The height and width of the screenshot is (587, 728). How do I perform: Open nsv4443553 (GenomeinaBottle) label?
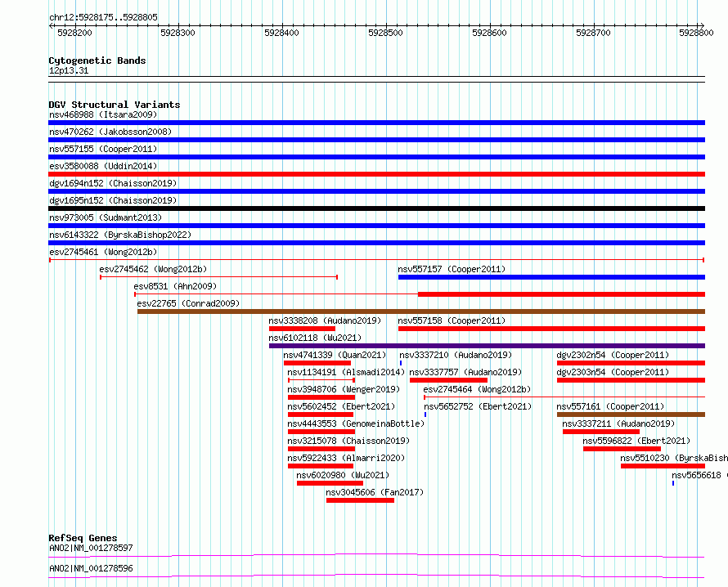pos(356,423)
